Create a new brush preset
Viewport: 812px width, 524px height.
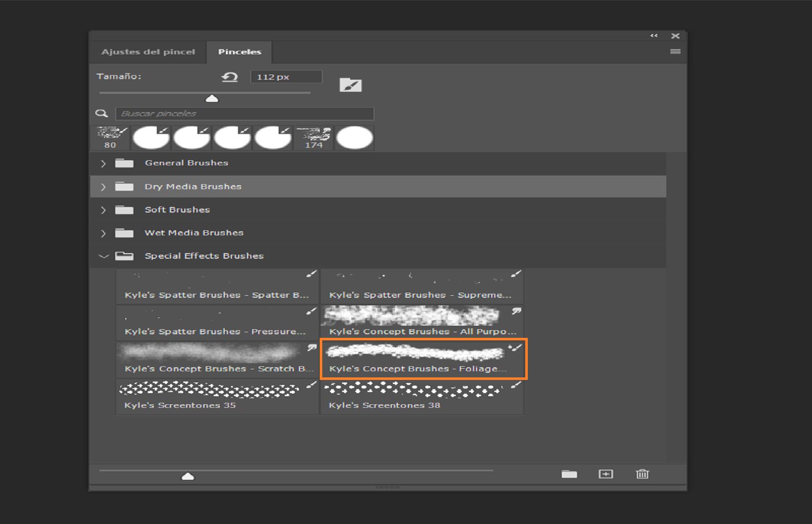606,474
